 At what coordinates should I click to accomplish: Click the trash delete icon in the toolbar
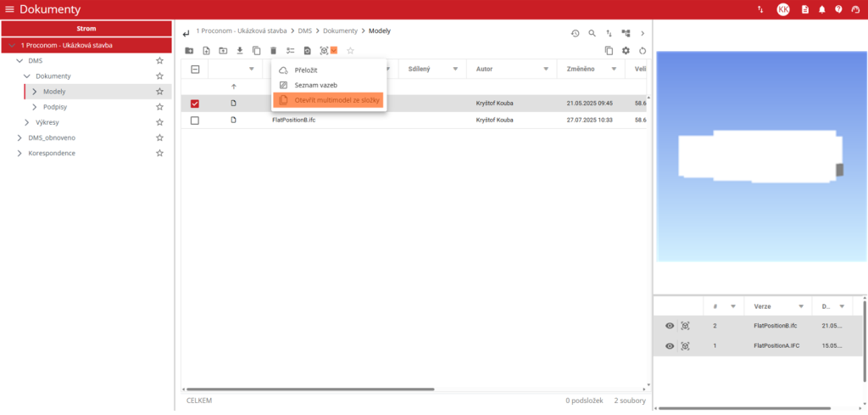click(x=273, y=51)
